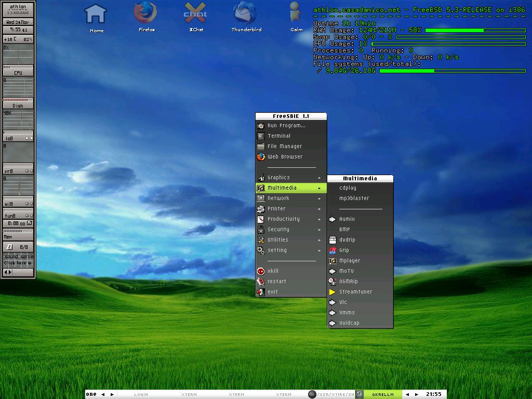Click the athlon hostname label in GKrellM
Viewport: 532px width, 399px height.
(x=18, y=7)
